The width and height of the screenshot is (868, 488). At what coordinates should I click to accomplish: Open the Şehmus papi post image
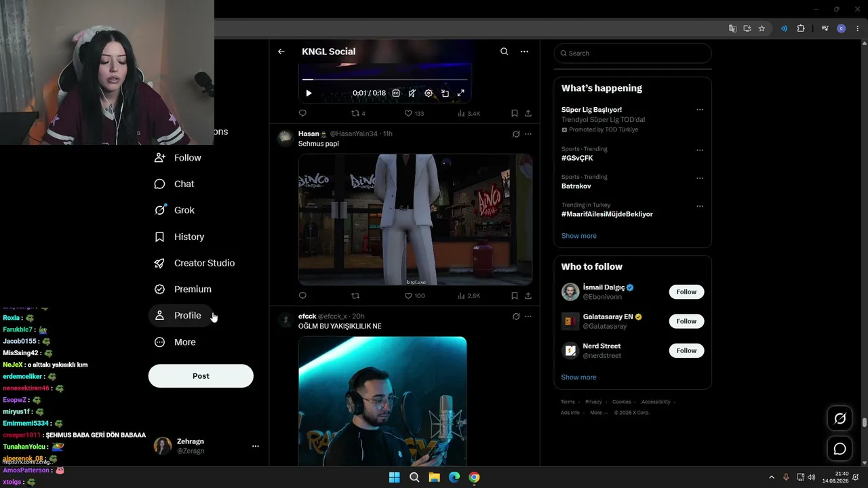415,220
